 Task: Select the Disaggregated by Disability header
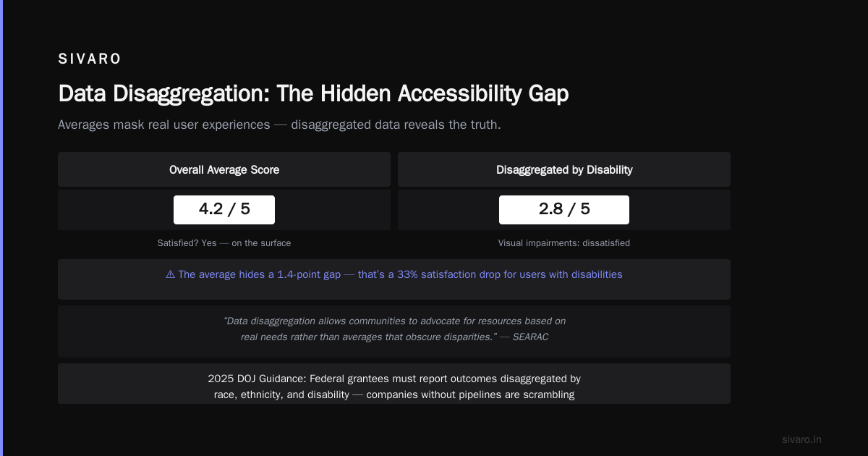pos(564,169)
